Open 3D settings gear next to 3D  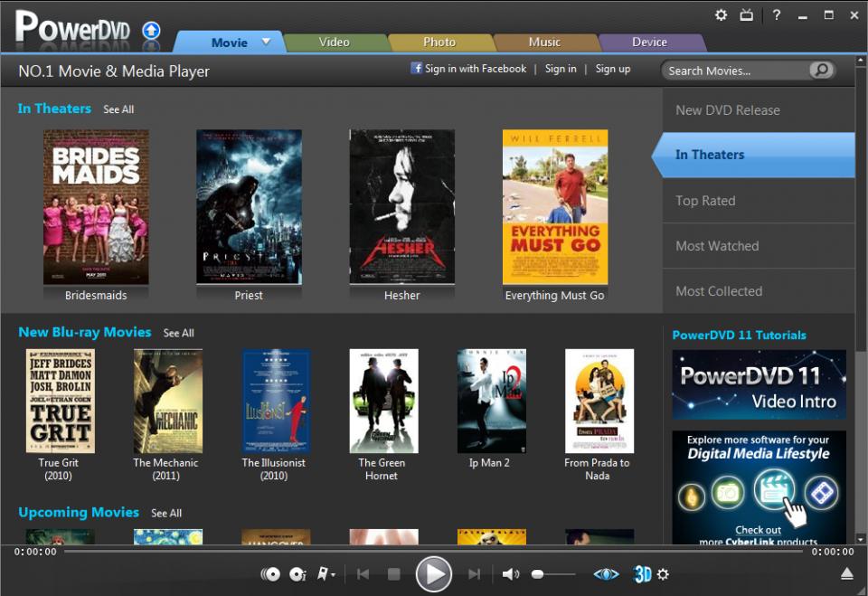663,574
